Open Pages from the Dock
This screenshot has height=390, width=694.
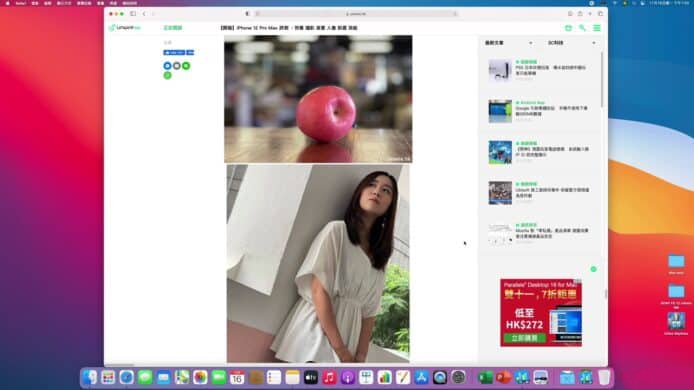click(x=403, y=378)
